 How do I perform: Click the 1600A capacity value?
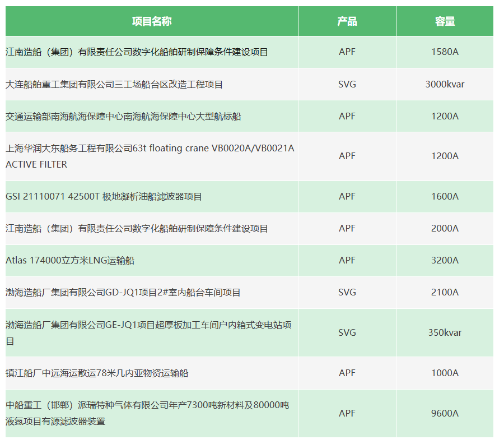click(x=445, y=196)
